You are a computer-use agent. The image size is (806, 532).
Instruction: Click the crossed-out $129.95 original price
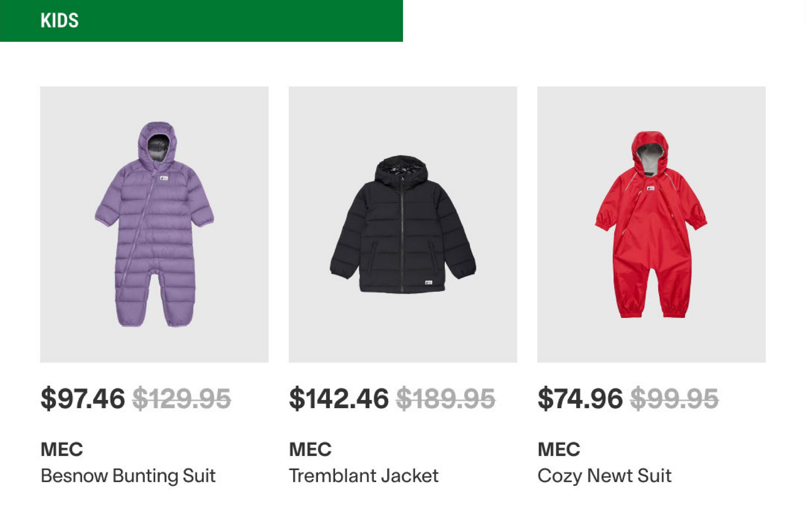point(182,399)
